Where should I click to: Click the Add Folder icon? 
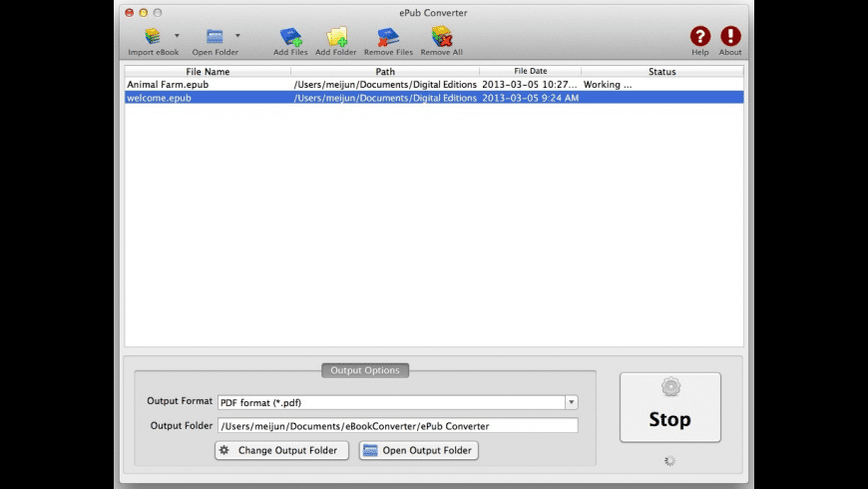[x=336, y=37]
